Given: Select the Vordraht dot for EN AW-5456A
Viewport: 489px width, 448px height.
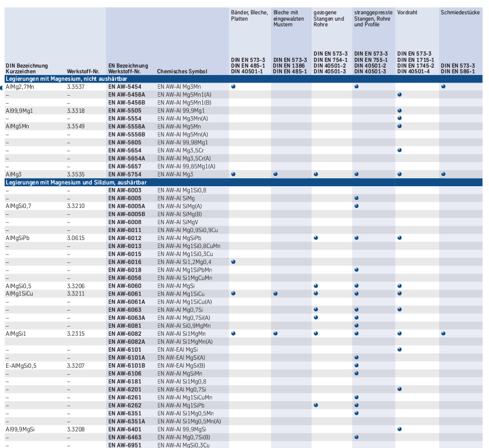Looking at the screenshot, I should click(x=399, y=95).
